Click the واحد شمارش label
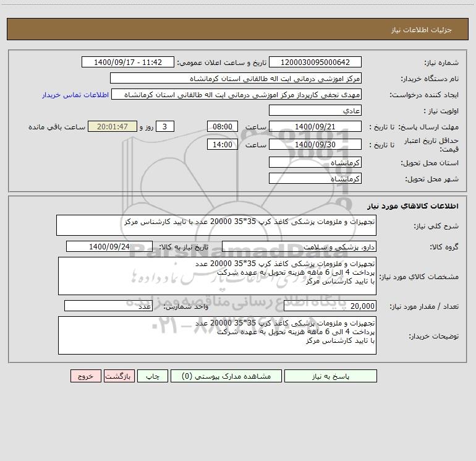 (186, 307)
